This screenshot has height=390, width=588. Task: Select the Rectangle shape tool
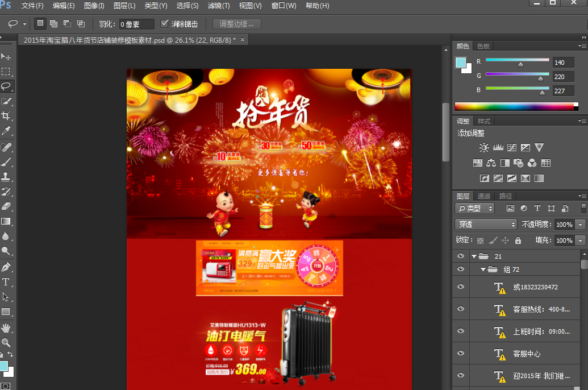pos(6,312)
